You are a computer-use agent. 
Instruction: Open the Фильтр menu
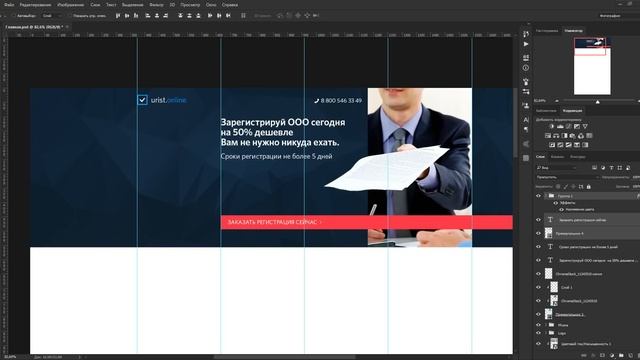coord(156,4)
